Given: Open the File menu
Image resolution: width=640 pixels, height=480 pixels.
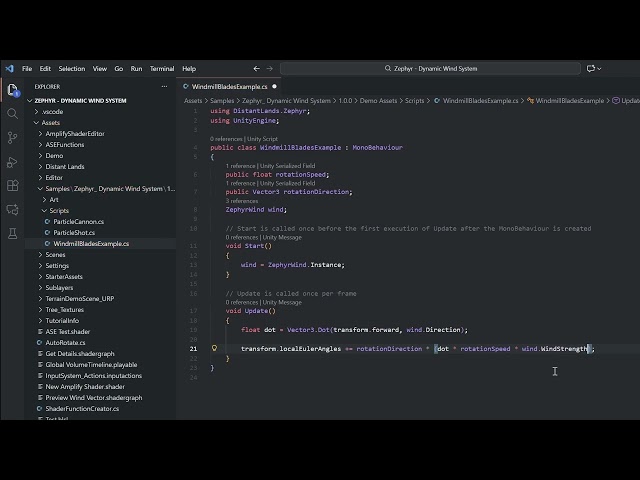Looking at the screenshot, I should (27, 69).
